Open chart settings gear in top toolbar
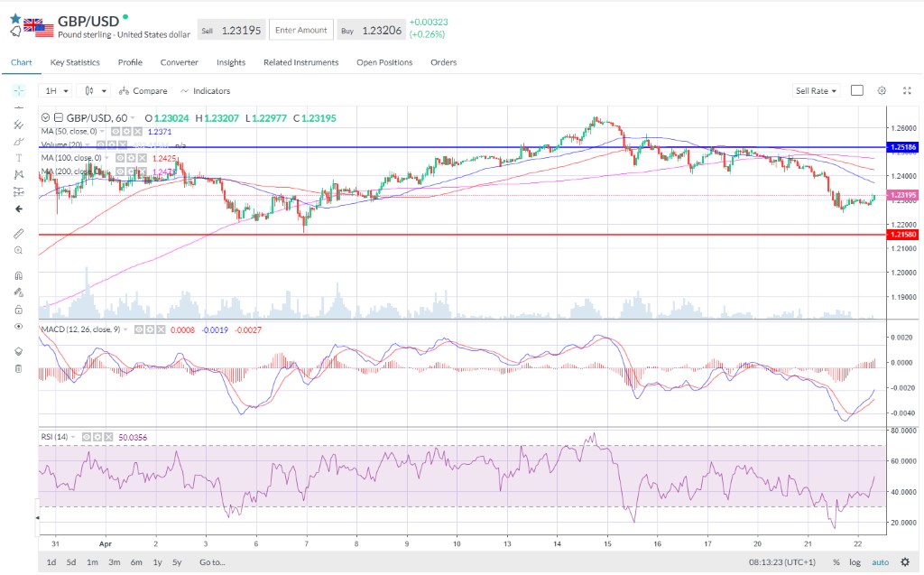 [882, 90]
